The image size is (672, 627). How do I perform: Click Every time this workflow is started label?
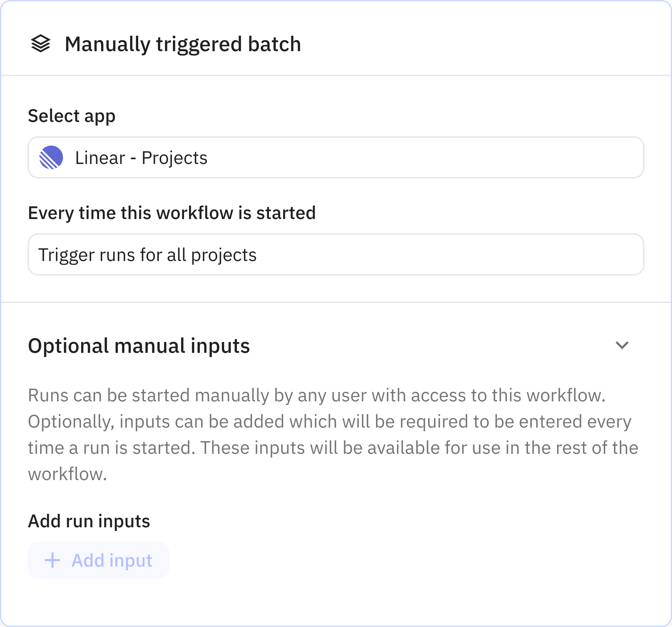tap(171, 213)
